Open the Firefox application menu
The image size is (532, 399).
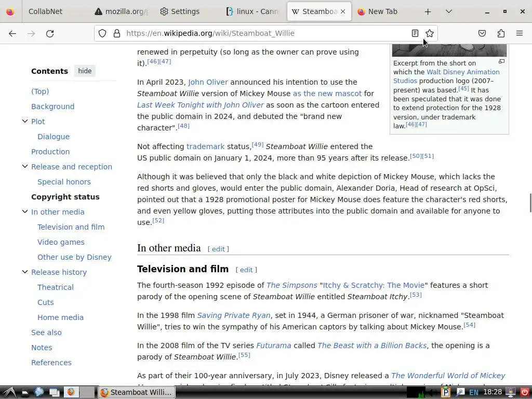520,33
